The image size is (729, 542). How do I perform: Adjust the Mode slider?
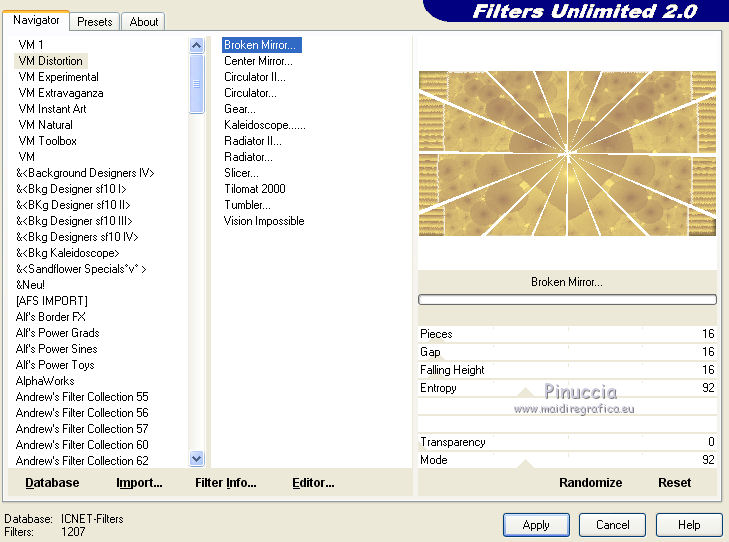(567, 460)
